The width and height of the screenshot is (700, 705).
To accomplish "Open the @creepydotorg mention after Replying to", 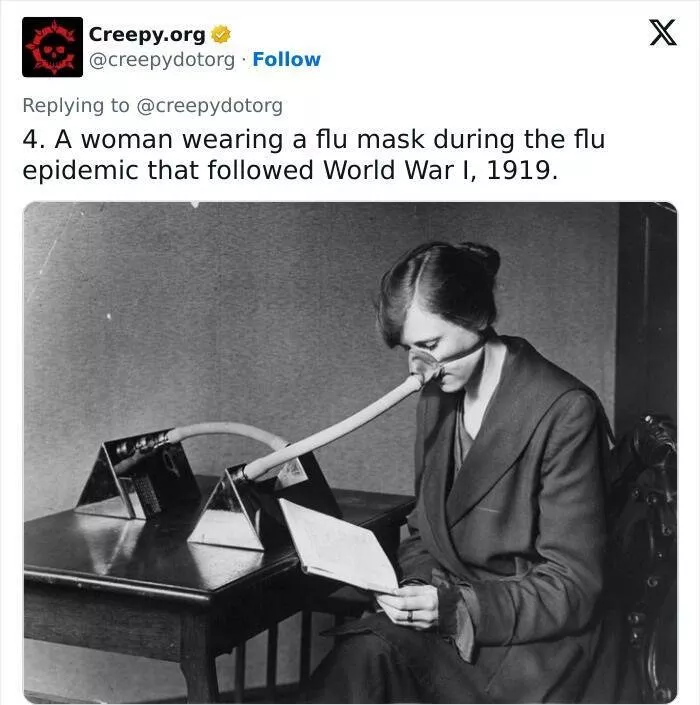I will point(210,106).
